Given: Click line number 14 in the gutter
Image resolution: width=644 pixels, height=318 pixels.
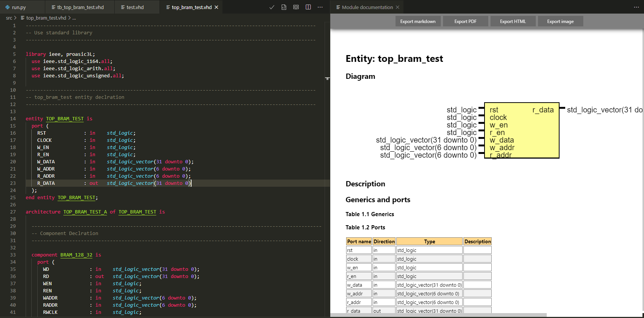Looking at the screenshot, I should point(13,119).
